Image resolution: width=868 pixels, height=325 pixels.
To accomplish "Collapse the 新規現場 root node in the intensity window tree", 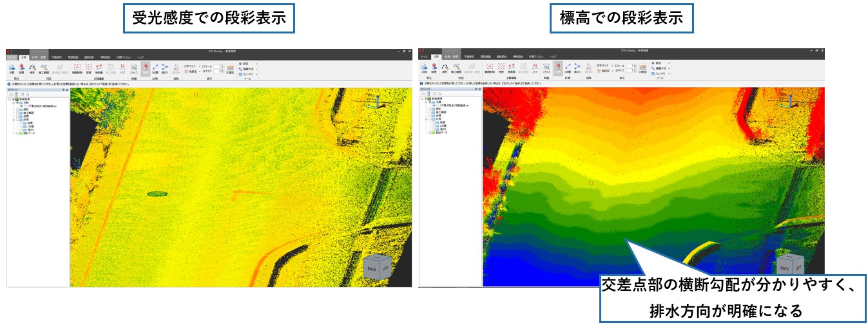I will (x=10, y=99).
